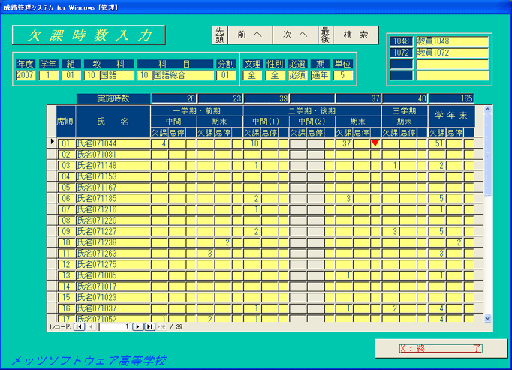This screenshot has height=370, width=512.
Task: Click the 検索 (search) button
Action: (x=356, y=35)
